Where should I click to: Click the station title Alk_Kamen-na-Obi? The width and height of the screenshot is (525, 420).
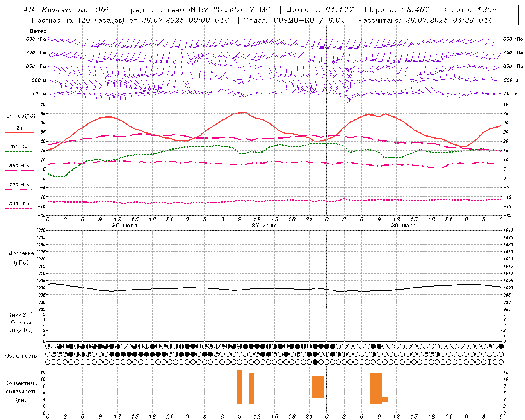pyautogui.click(x=66, y=10)
